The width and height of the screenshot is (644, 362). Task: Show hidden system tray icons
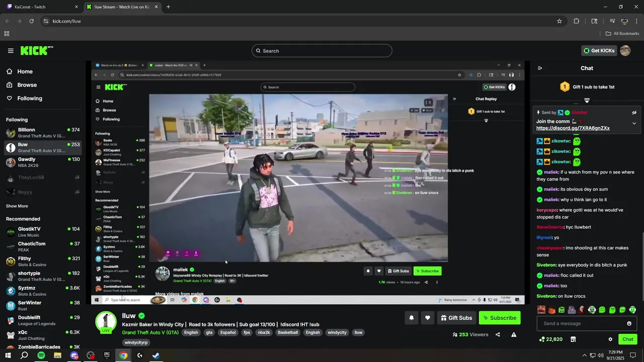[x=585, y=355]
